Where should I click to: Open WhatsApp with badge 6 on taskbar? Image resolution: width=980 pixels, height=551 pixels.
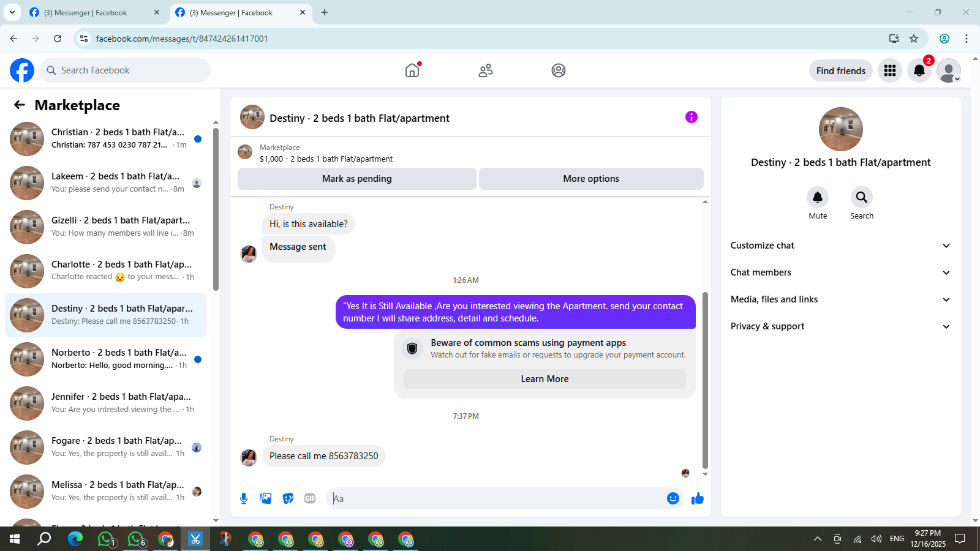[136, 539]
